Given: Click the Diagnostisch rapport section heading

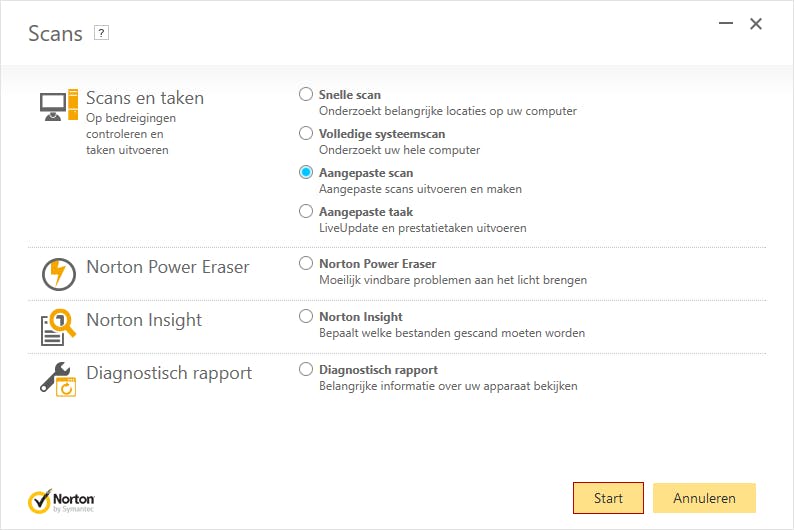Looking at the screenshot, I should pyautogui.click(x=169, y=373).
